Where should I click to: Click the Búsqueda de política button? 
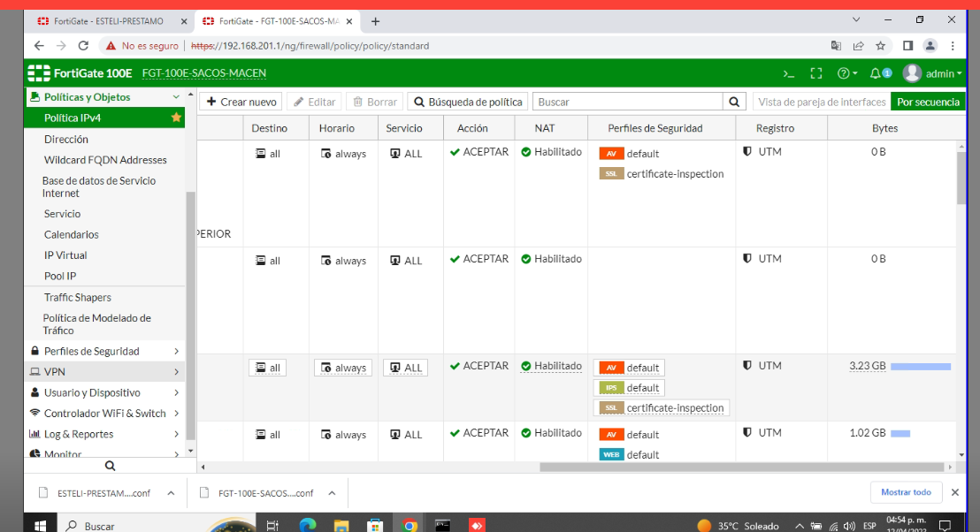tap(468, 102)
